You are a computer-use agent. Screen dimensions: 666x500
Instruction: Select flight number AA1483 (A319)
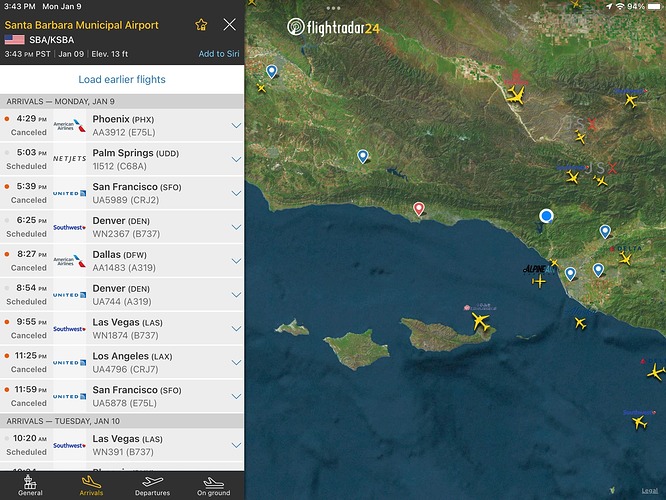tap(124, 268)
